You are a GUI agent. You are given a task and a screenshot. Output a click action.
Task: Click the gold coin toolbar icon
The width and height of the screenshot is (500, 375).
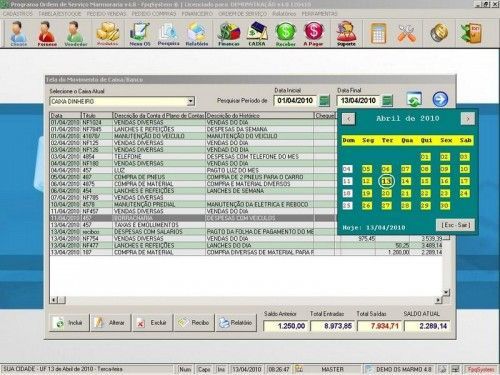pos(439,33)
